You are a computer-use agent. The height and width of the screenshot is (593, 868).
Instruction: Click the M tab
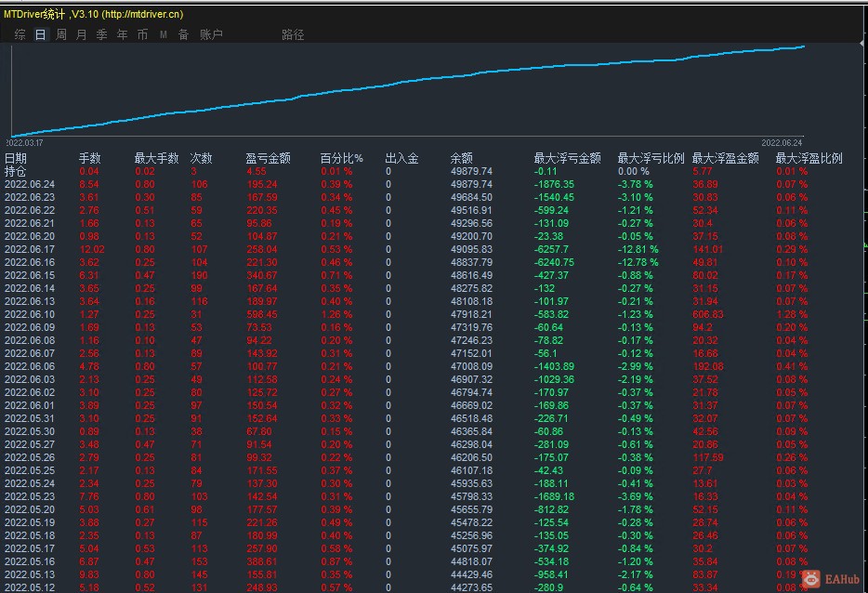click(163, 34)
